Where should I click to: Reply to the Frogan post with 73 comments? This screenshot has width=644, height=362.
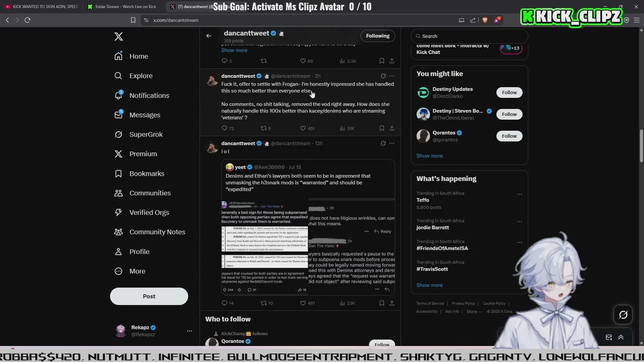(227, 128)
